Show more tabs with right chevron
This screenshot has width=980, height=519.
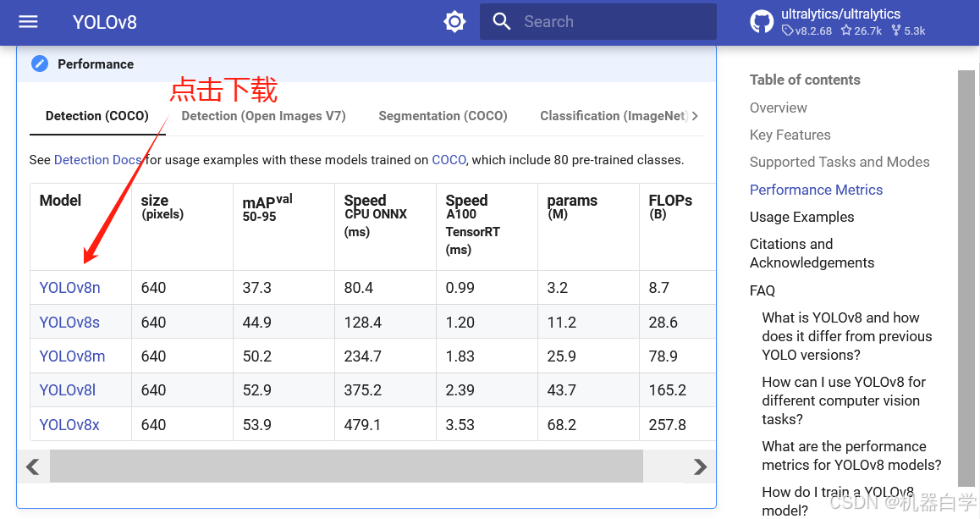pyautogui.click(x=695, y=116)
